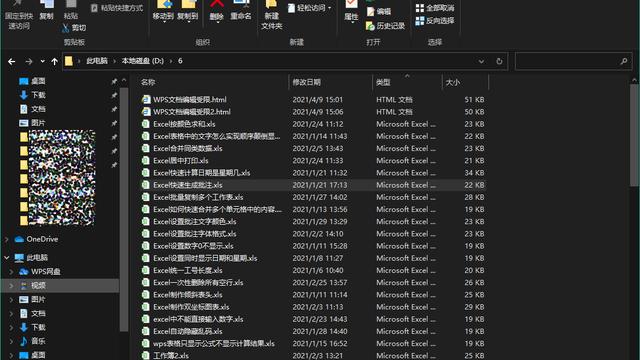Open the 移动到 move-to button
Screen dimensions: 640x360
coord(163,11)
